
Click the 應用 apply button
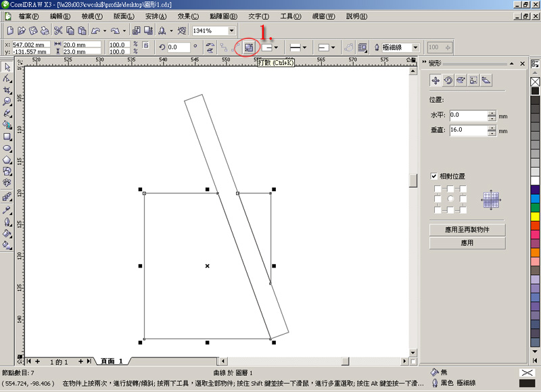point(467,243)
